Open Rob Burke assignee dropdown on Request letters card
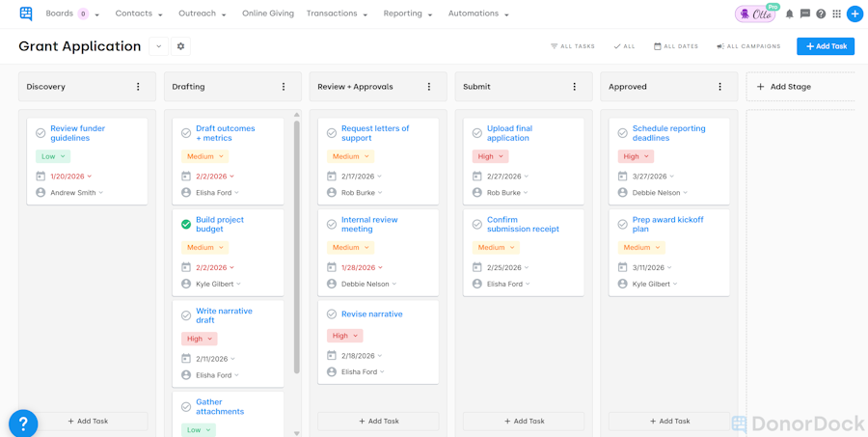 [x=362, y=193]
